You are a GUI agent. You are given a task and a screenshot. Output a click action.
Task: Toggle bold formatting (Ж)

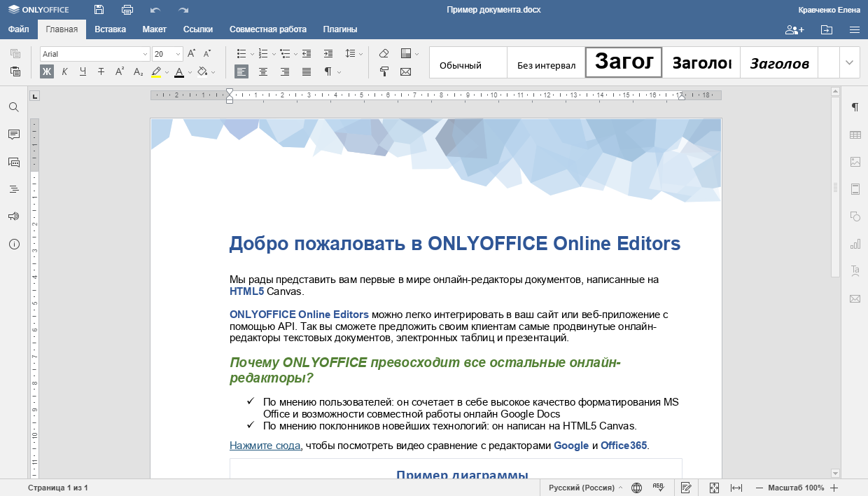click(47, 71)
